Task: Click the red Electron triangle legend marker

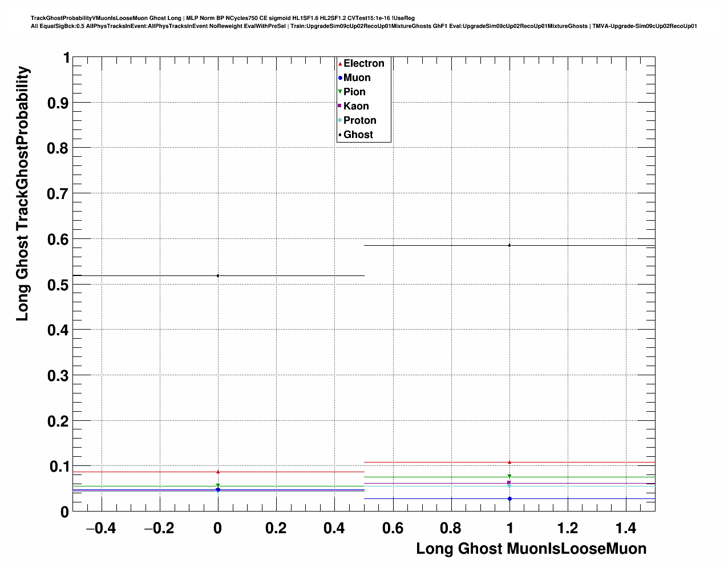Action: coord(340,63)
